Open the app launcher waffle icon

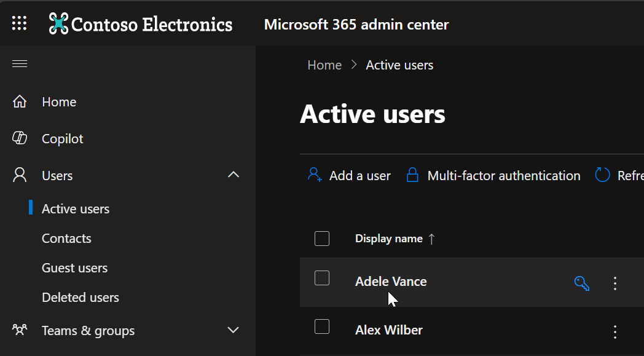click(x=19, y=23)
